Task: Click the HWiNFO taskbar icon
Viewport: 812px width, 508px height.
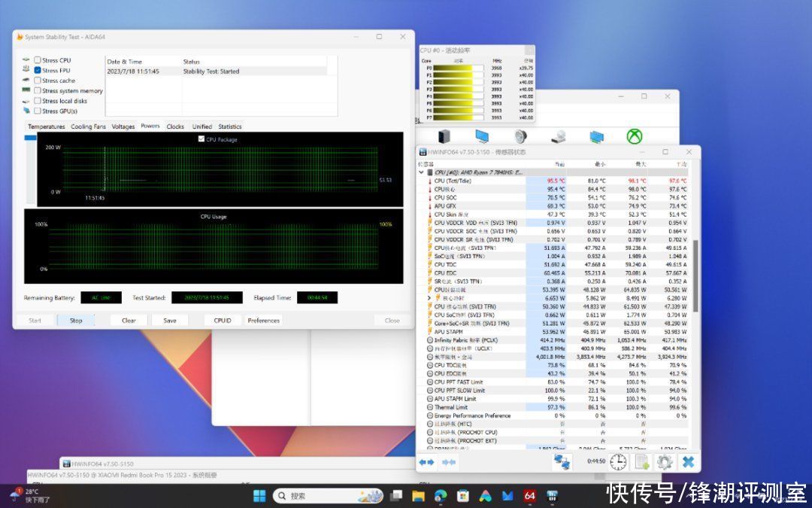Action: (552, 495)
